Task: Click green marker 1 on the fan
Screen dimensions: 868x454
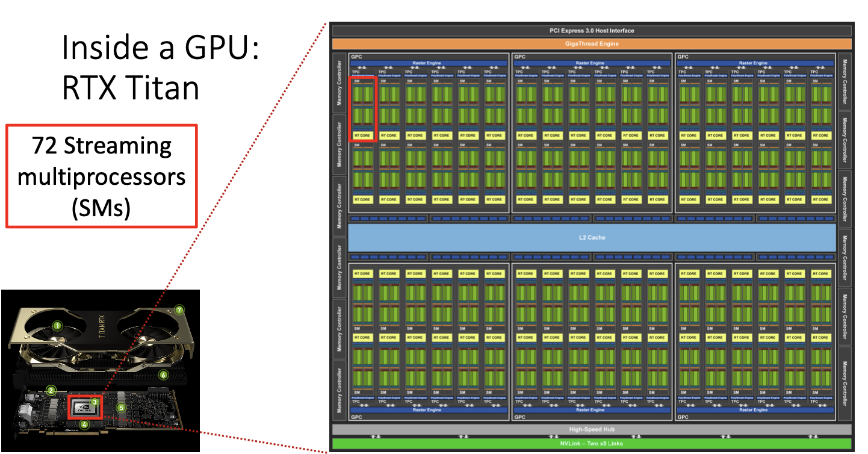Action: [x=57, y=326]
